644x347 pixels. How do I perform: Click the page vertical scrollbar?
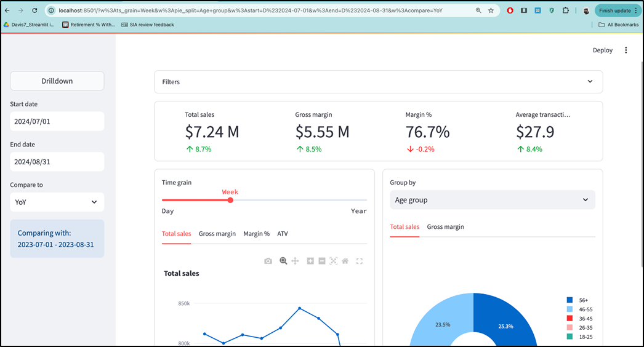click(642, 164)
